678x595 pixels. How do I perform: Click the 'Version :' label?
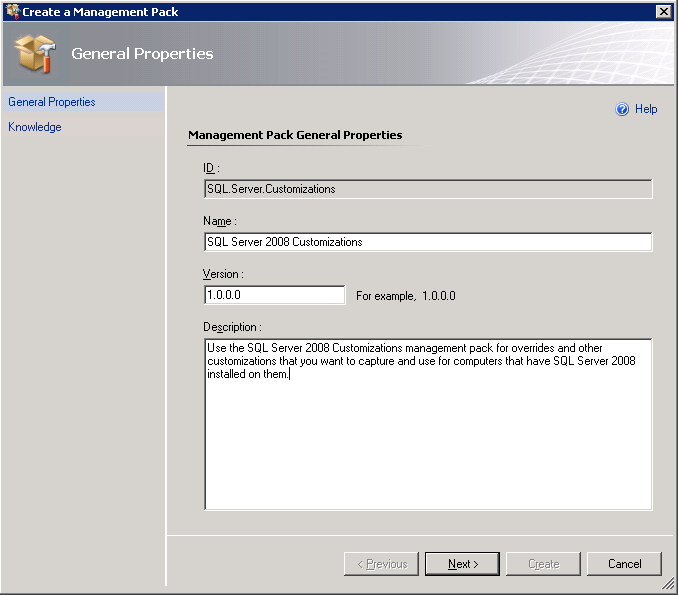click(x=223, y=274)
